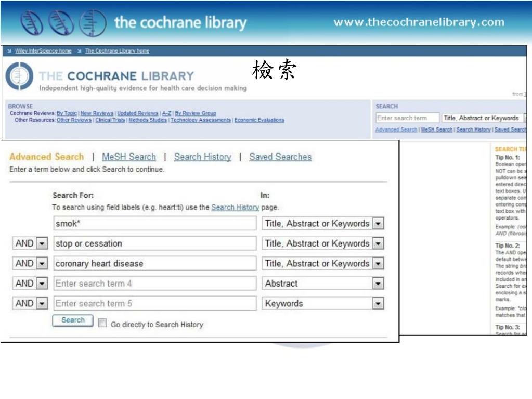Browse By Review Group link
532x399 pixels.
click(196, 113)
